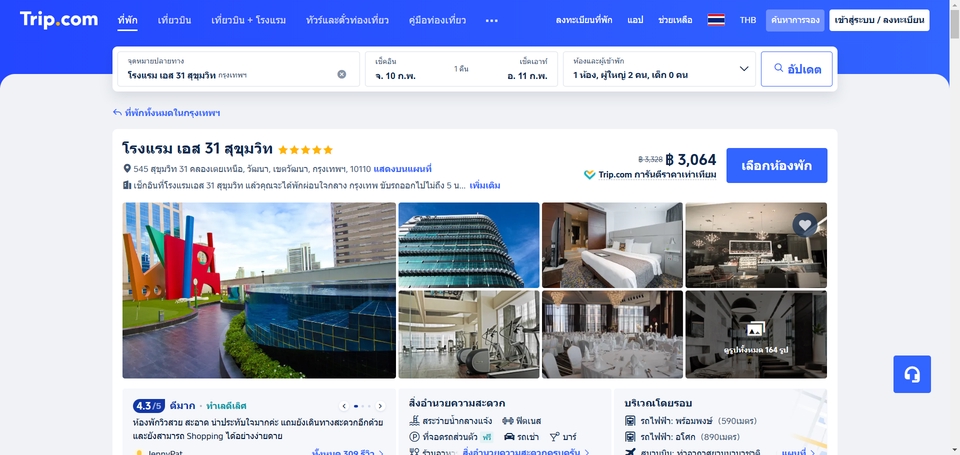Open the เที่ยวบิน + โรงแรม tab
Viewport: 960px width, 455px height.
click(x=249, y=20)
